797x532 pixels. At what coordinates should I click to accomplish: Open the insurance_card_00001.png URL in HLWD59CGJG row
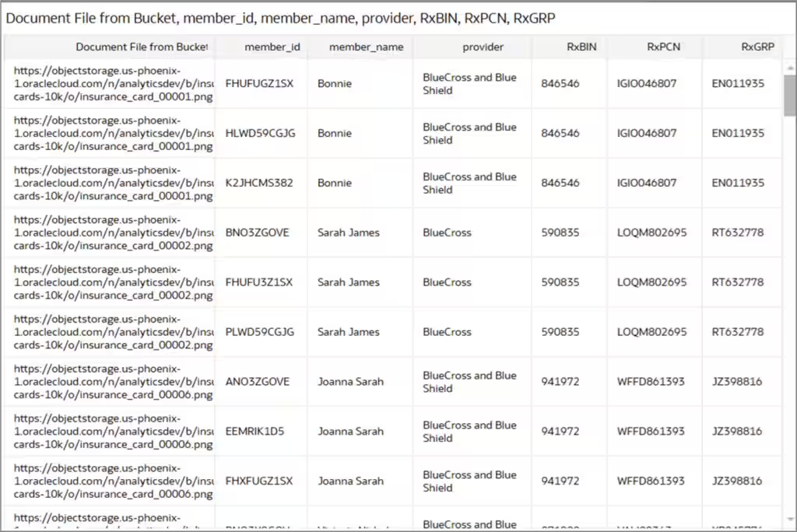(x=114, y=133)
